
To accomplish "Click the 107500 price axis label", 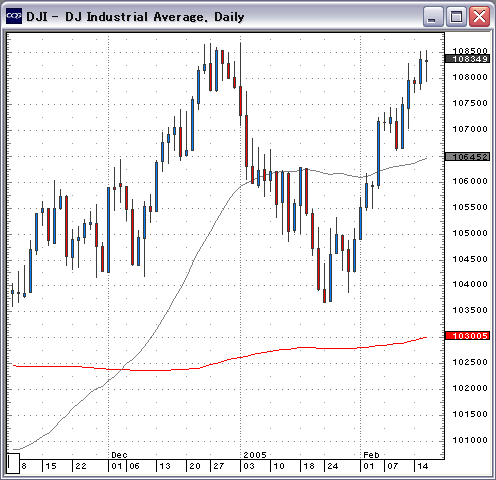I will pos(470,103).
